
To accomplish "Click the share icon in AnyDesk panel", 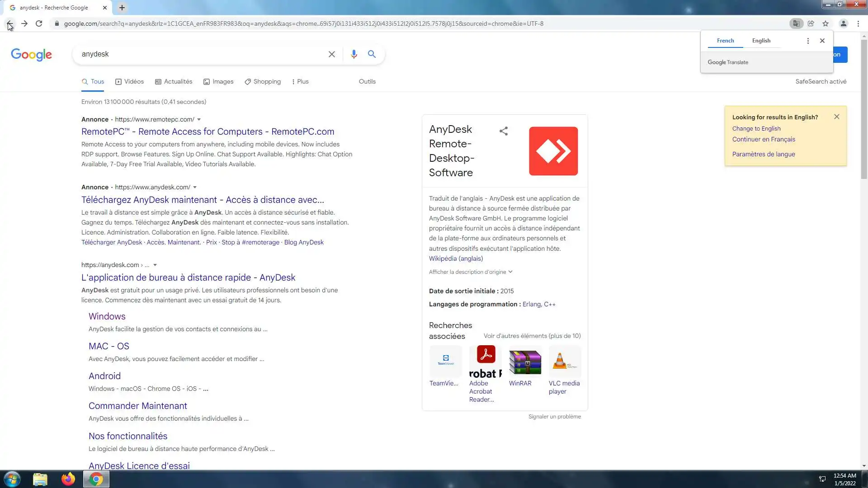I will point(503,131).
